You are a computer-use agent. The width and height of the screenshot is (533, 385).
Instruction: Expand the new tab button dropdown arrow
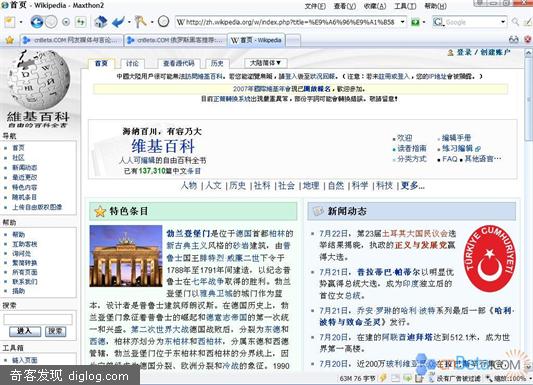(21, 22)
